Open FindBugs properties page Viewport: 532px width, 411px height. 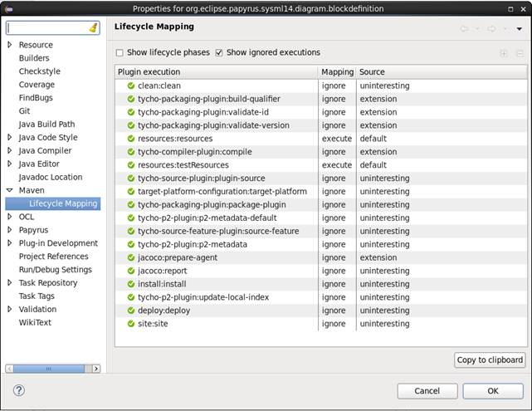36,98
